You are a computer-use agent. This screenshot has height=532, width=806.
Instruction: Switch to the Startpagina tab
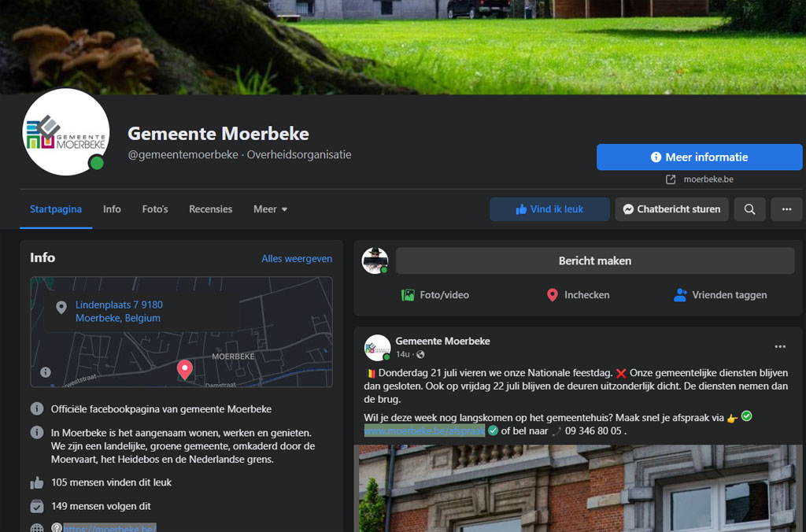[x=56, y=209]
